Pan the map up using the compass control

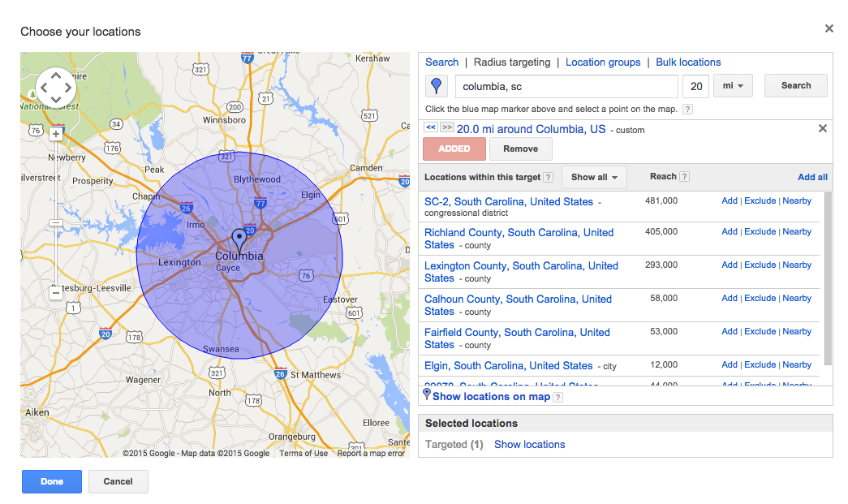click(55, 75)
